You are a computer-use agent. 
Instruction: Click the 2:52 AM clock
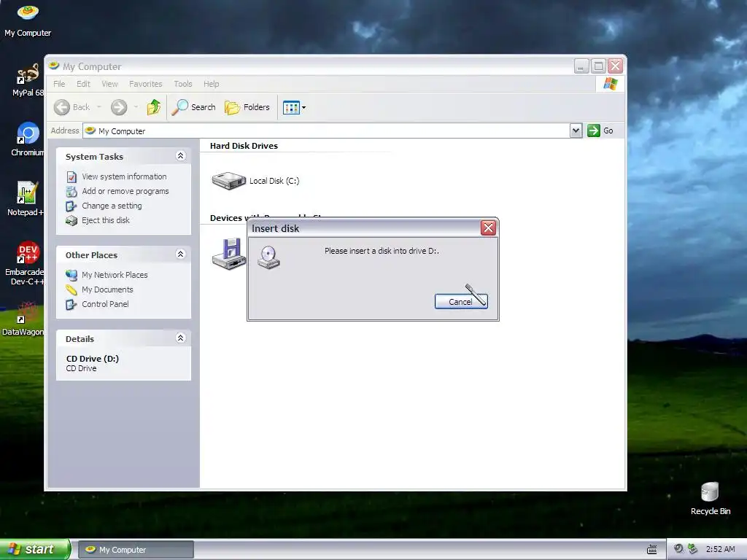point(720,550)
